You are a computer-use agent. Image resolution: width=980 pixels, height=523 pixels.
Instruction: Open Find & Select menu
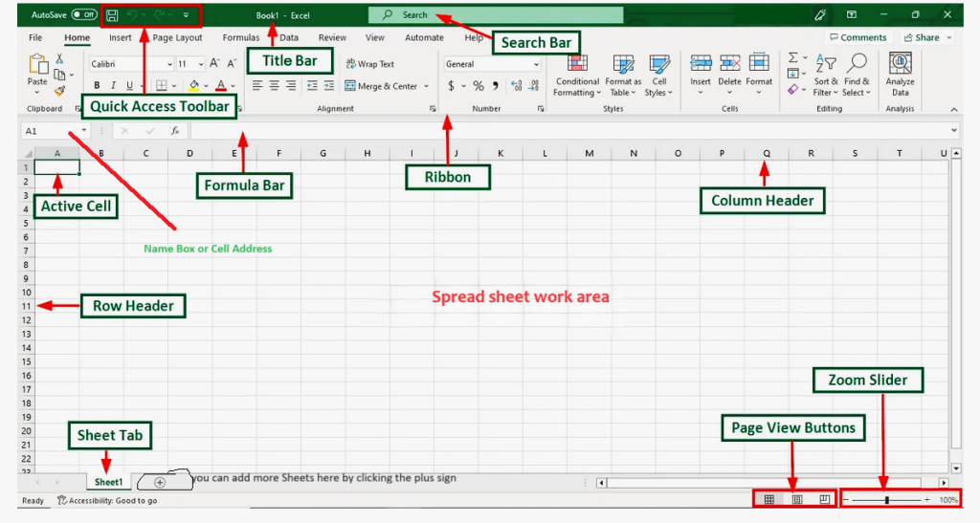coord(857,75)
